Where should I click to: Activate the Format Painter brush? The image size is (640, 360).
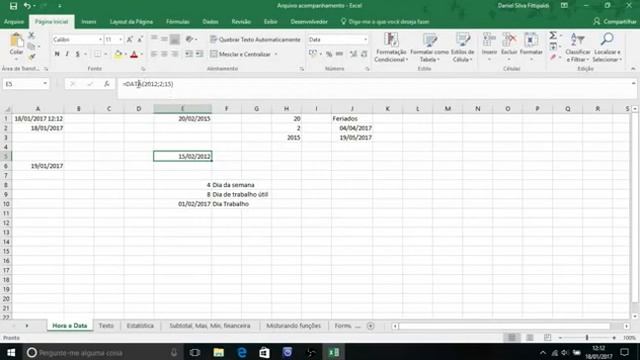(31, 56)
